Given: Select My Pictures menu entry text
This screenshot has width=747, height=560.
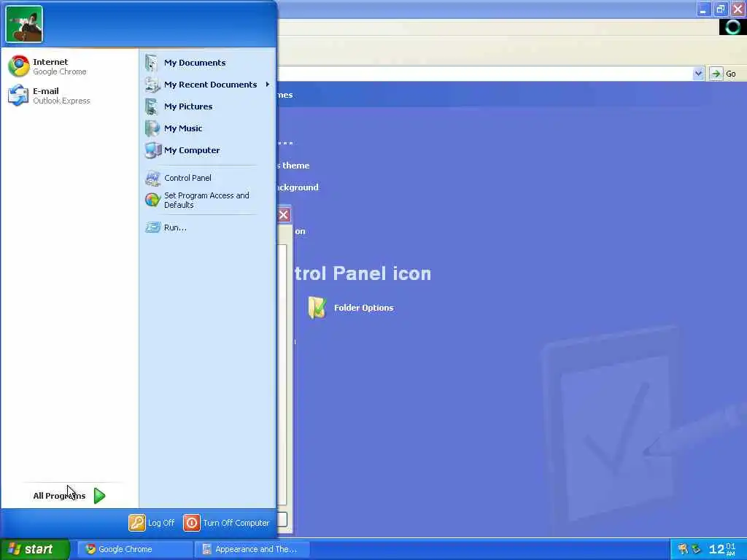Looking at the screenshot, I should click(188, 106).
